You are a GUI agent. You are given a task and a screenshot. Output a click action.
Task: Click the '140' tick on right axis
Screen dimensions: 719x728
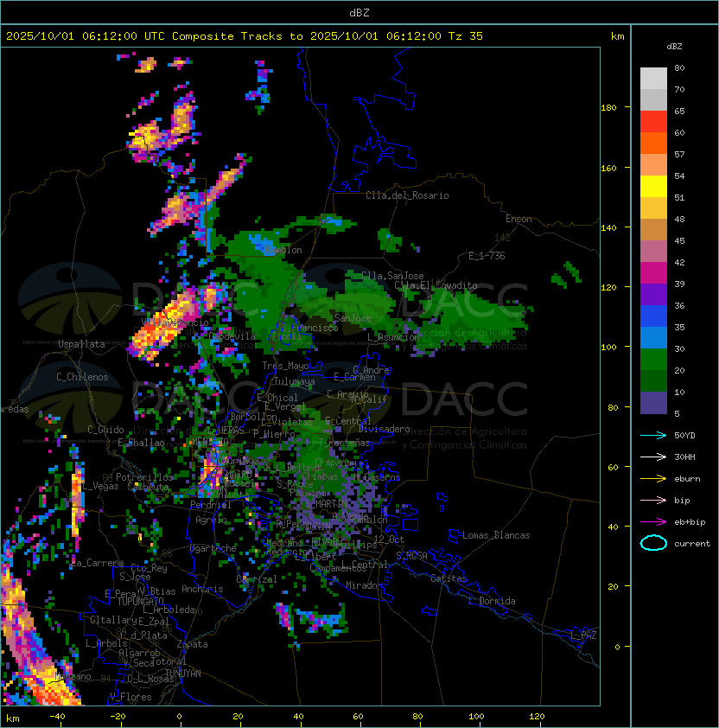[608, 228]
